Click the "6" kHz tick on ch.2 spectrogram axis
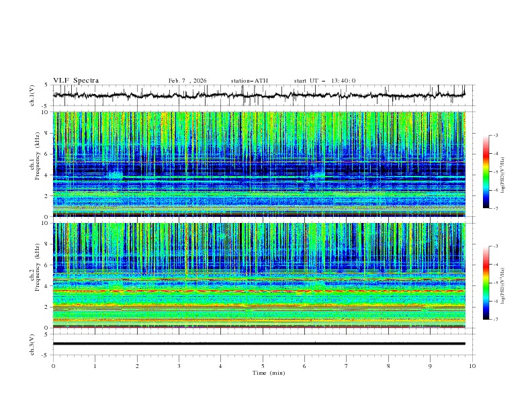The image size is (532, 411). [x=46, y=265]
